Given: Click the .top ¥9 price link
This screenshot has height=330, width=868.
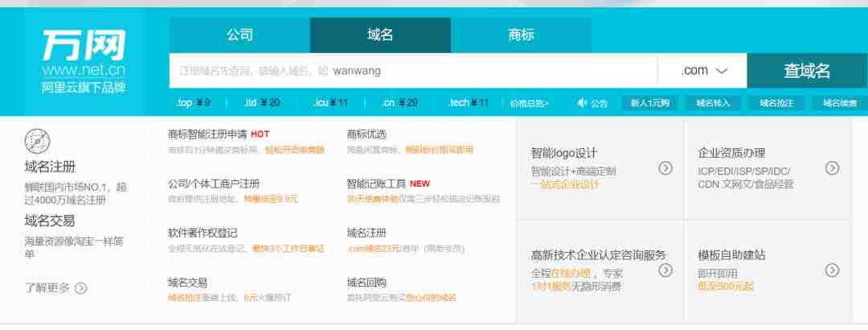Looking at the screenshot, I should [193, 102].
